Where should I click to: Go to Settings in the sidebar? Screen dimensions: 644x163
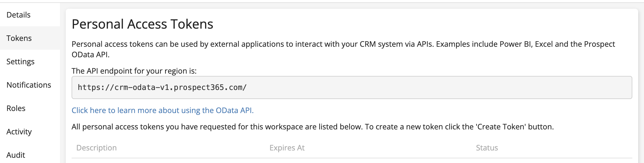tap(20, 62)
